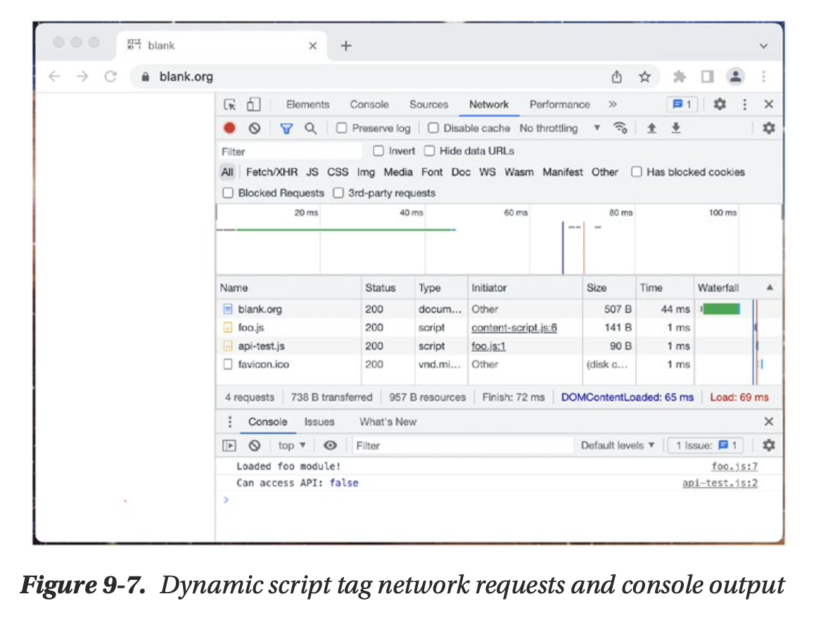Bookmark this page with star icon
This screenshot has height=632, width=840.
pos(644,77)
